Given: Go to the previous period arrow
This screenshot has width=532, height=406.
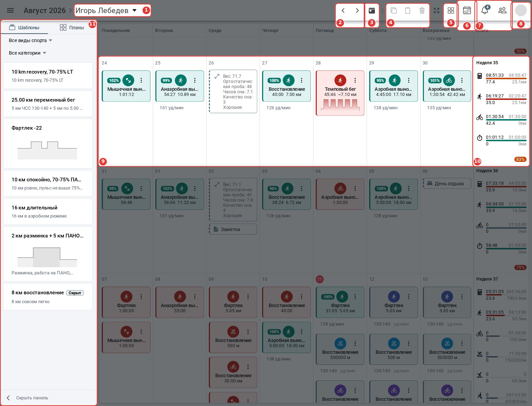Looking at the screenshot, I should pyautogui.click(x=343, y=10).
